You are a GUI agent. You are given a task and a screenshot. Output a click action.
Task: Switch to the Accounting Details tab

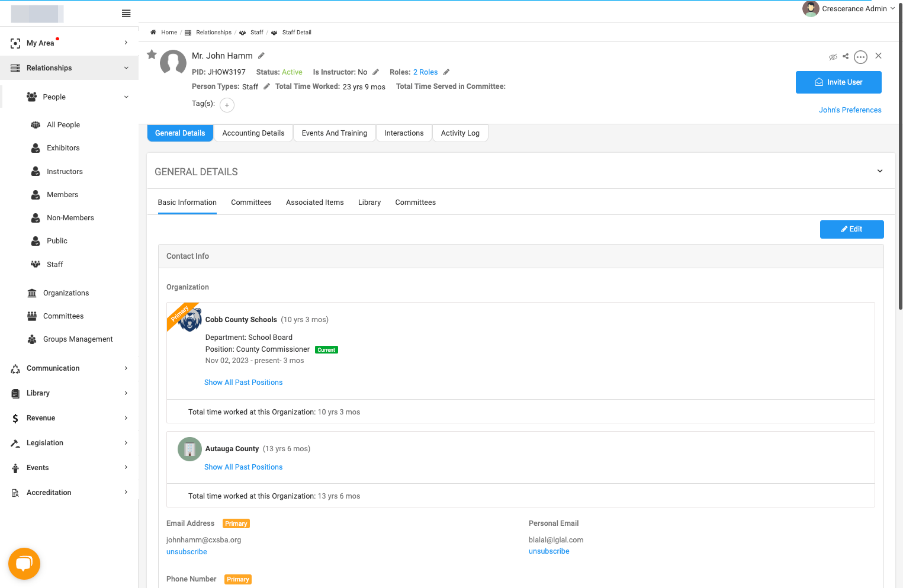[253, 133]
